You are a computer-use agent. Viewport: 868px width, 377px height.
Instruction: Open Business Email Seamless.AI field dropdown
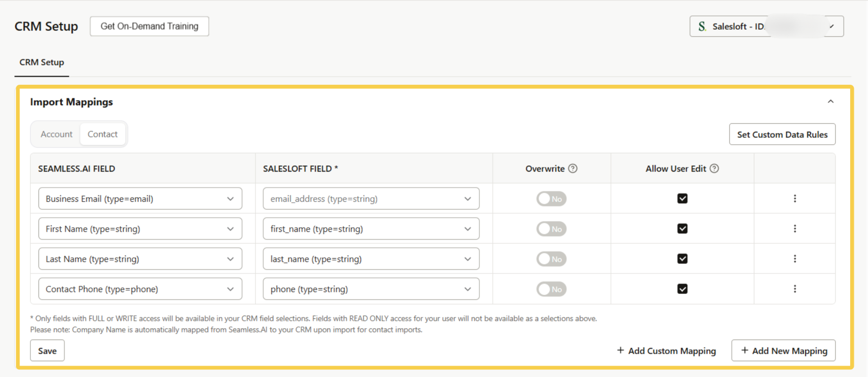140,198
